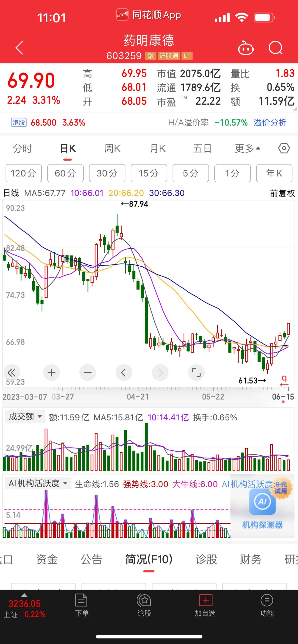Switch to 月K tab

click(x=158, y=149)
